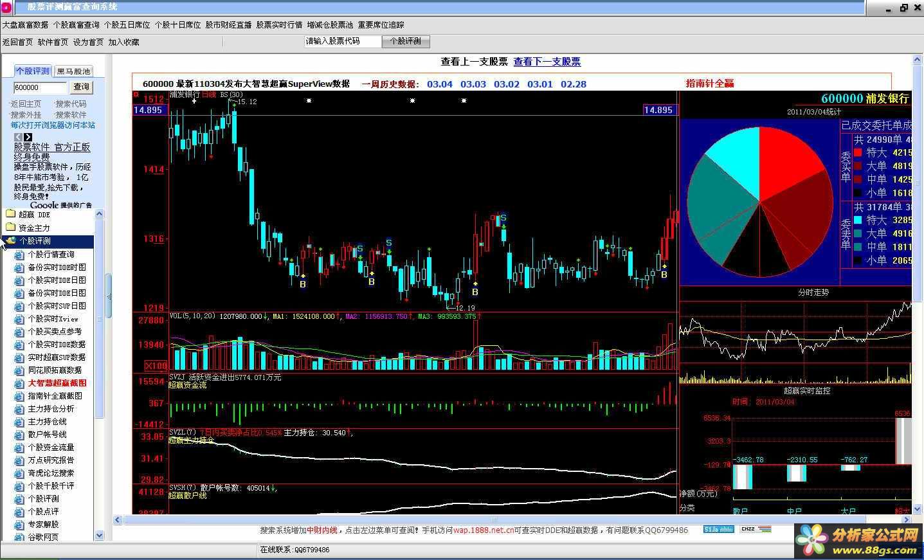Viewport: 924px width, 560px height.
Task: Open the wap.1888.net.cn link in the footer
Action: [484, 530]
